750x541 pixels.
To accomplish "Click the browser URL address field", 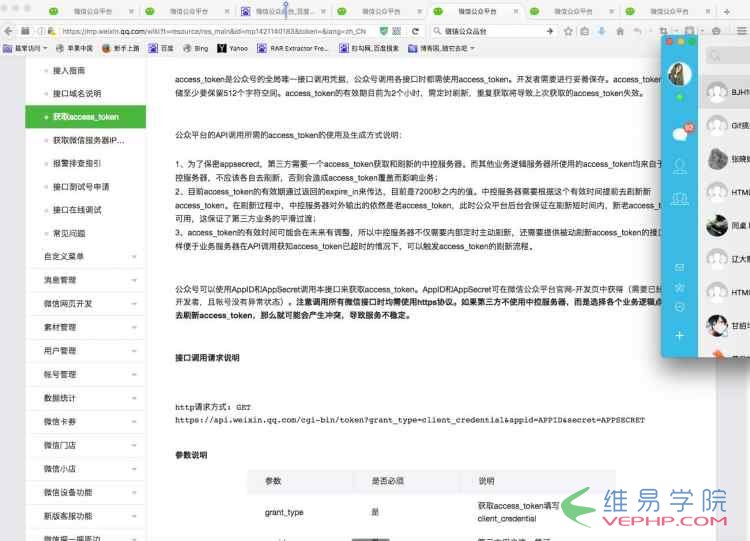I will tap(214, 31).
